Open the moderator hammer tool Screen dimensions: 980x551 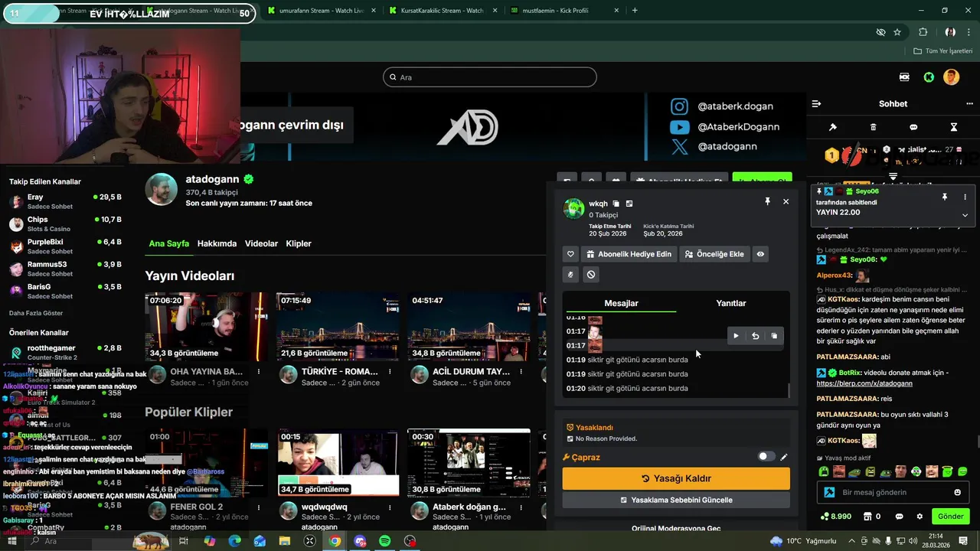point(833,127)
